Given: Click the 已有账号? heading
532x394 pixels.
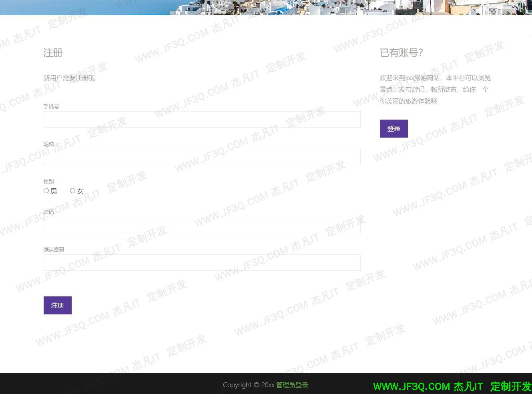Looking at the screenshot, I should [x=401, y=53].
